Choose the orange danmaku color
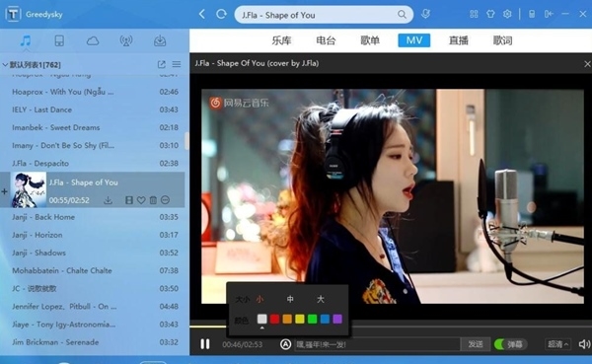 (287, 319)
